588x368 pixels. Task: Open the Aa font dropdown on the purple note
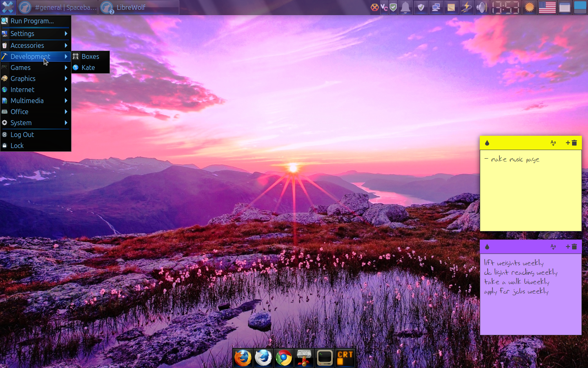click(553, 247)
